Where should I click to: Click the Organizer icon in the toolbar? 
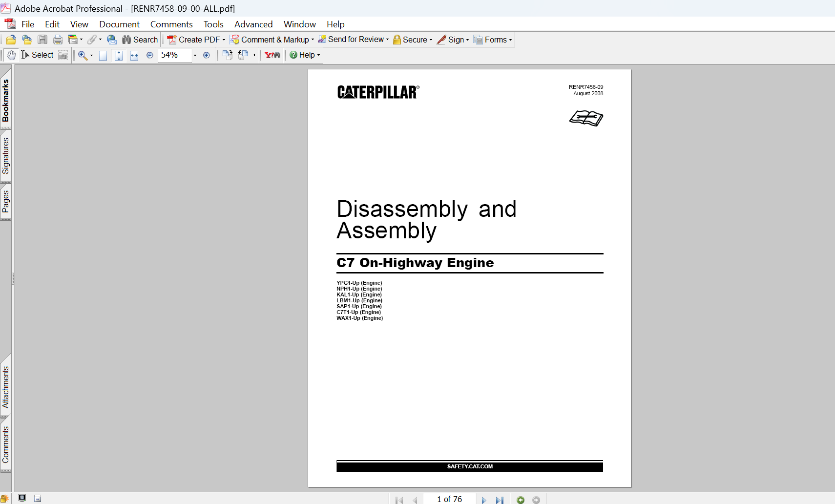pyautogui.click(x=73, y=40)
